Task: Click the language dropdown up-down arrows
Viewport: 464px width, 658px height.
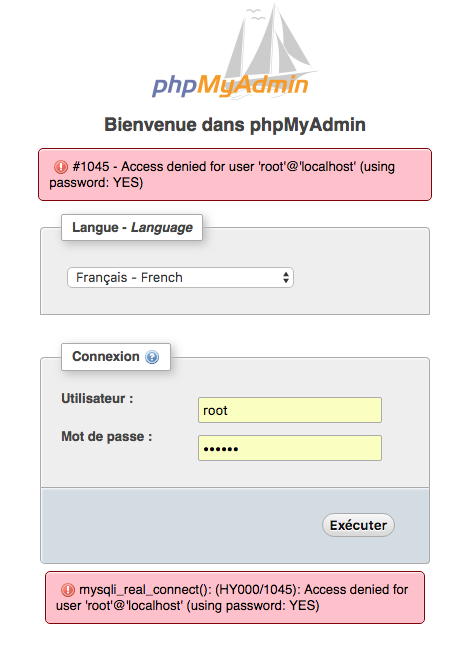Action: point(286,277)
